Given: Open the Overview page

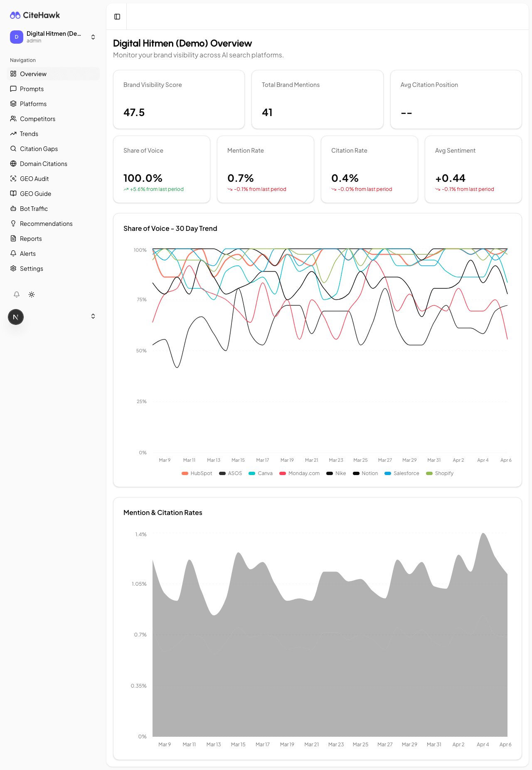Looking at the screenshot, I should 53,74.
